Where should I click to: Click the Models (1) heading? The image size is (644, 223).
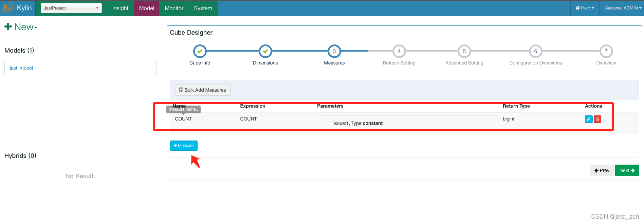point(19,51)
